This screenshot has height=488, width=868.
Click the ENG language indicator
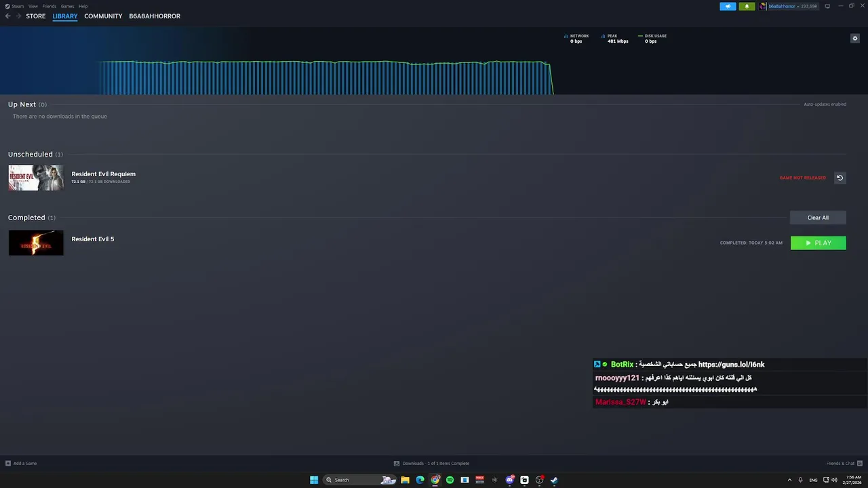[813, 480]
